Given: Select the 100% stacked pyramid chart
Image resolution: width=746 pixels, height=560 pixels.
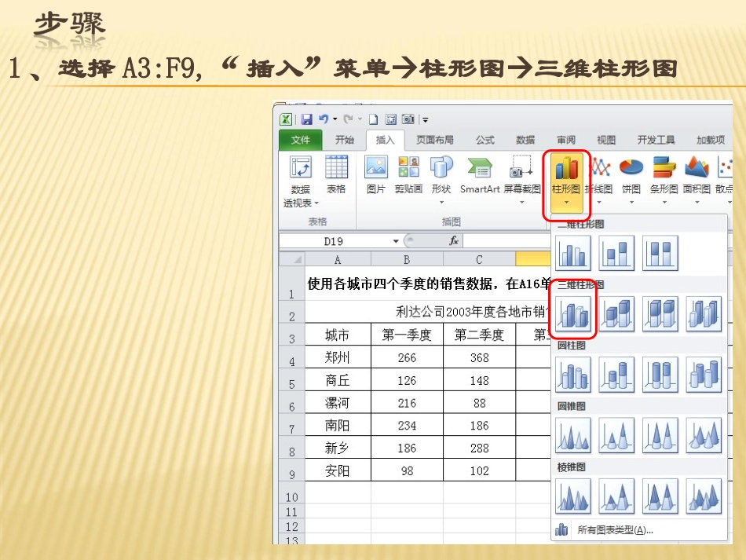Looking at the screenshot, I should 660,496.
